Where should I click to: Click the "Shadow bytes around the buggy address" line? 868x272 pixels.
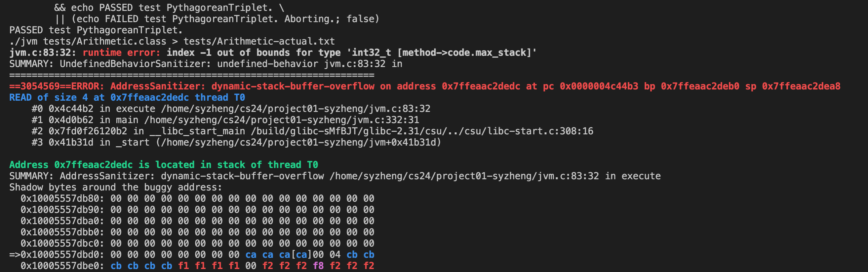click(x=116, y=187)
